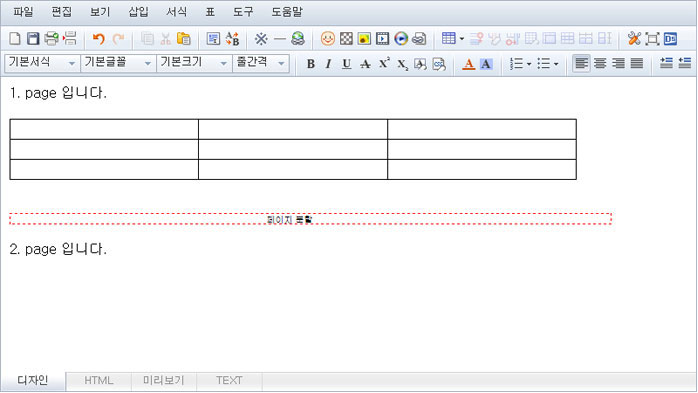
Task: Open the 편집 menu
Action: click(61, 12)
